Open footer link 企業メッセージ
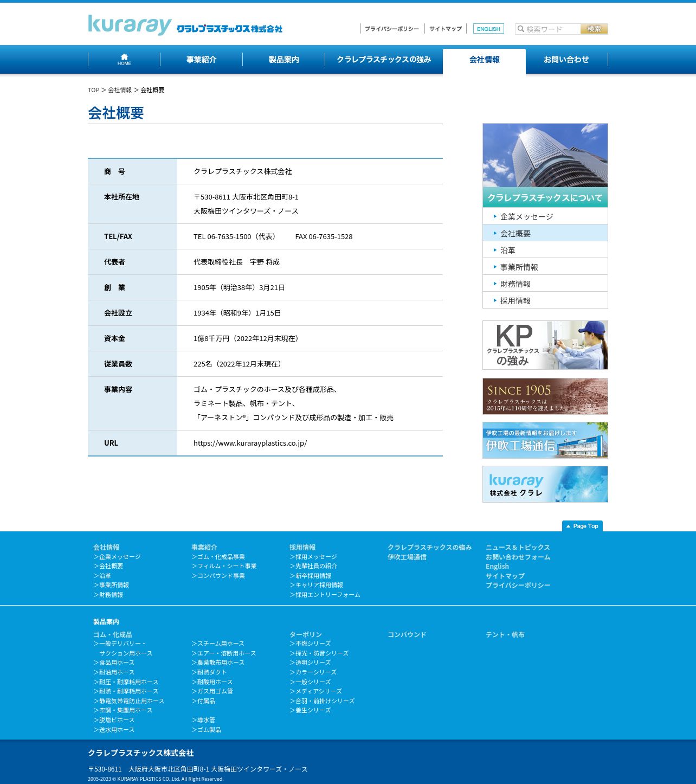 [x=117, y=557]
